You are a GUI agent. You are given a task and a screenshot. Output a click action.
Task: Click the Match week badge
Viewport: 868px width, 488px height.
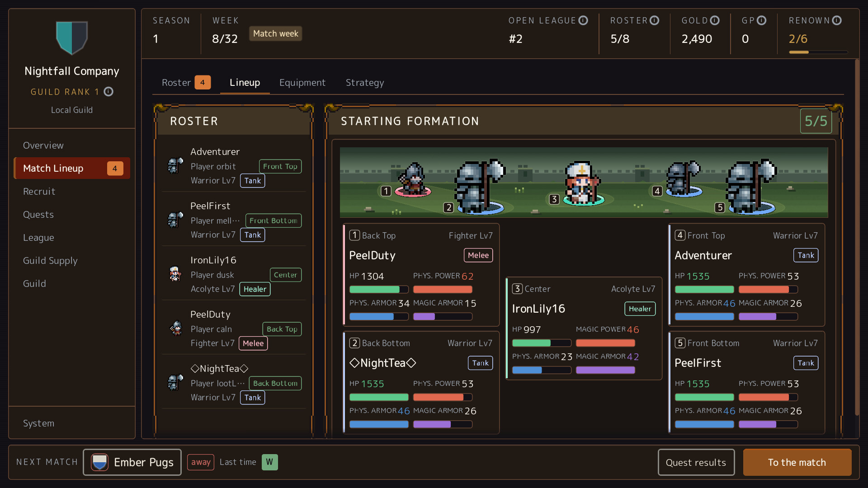275,33
